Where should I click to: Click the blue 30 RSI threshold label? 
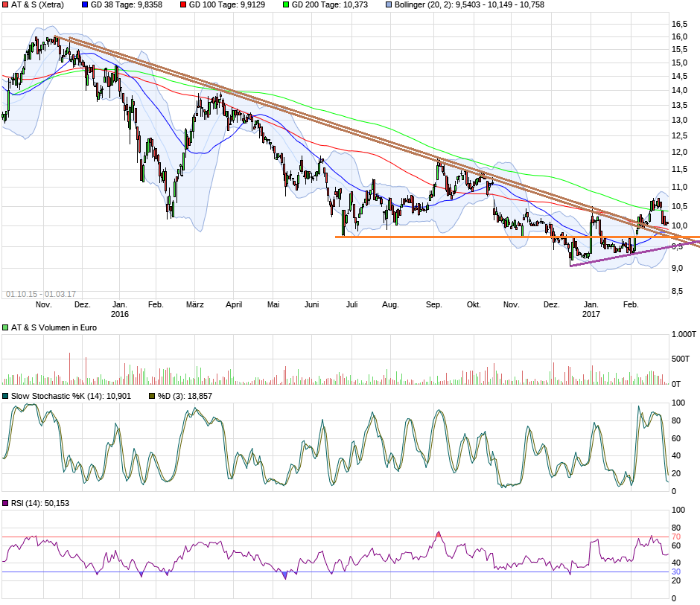(676, 572)
